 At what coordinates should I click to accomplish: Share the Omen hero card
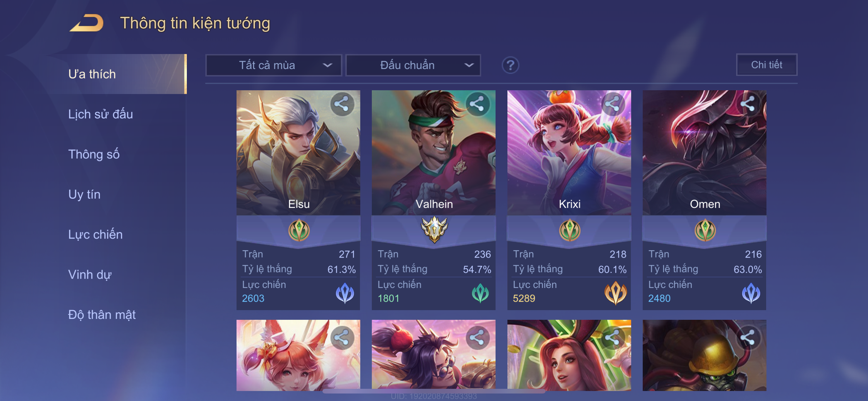(x=748, y=104)
